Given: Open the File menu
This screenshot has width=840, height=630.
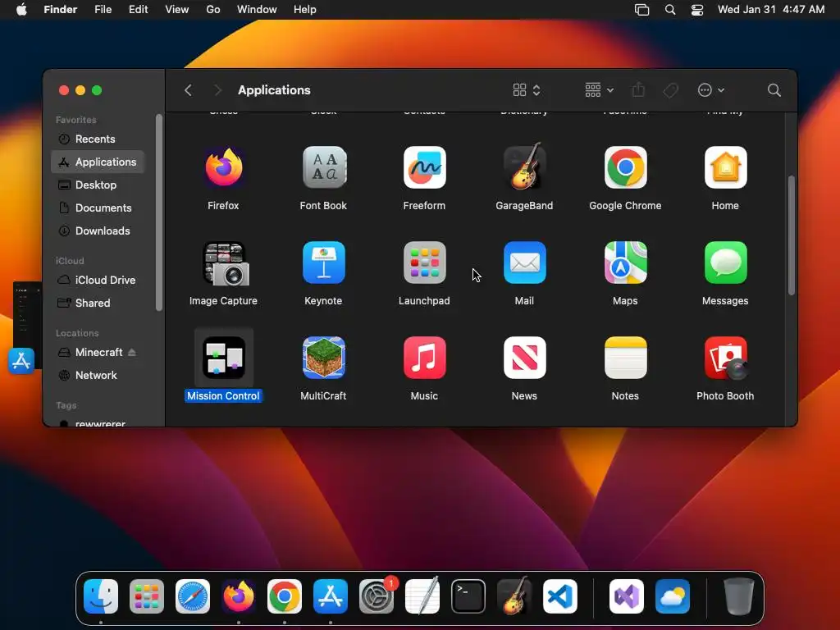Looking at the screenshot, I should (103, 9).
